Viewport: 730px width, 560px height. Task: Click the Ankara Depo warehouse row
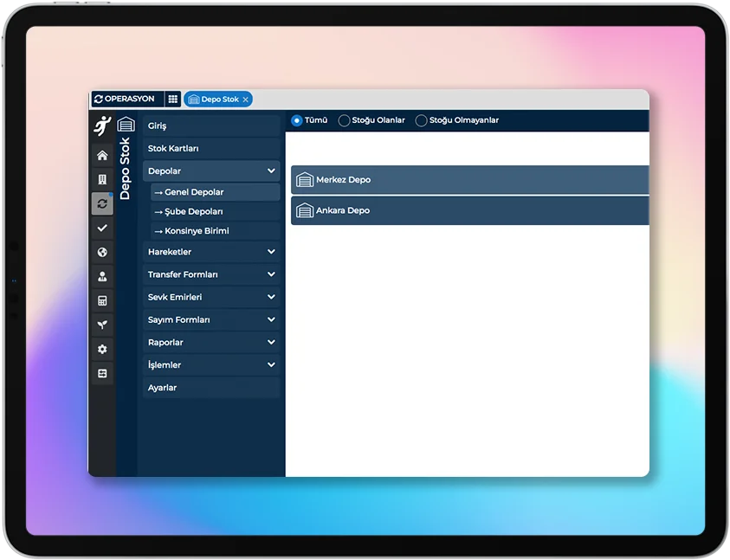[x=469, y=211]
